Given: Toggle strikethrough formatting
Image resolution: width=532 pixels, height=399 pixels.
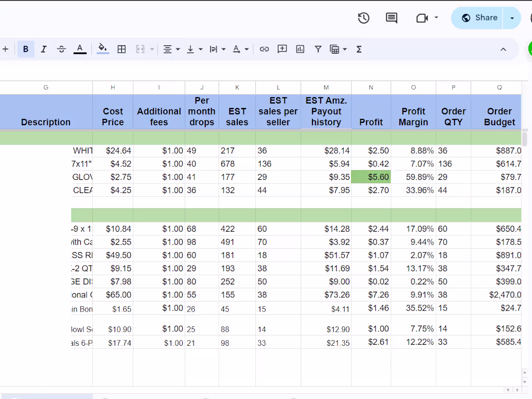Looking at the screenshot, I should click(61, 49).
